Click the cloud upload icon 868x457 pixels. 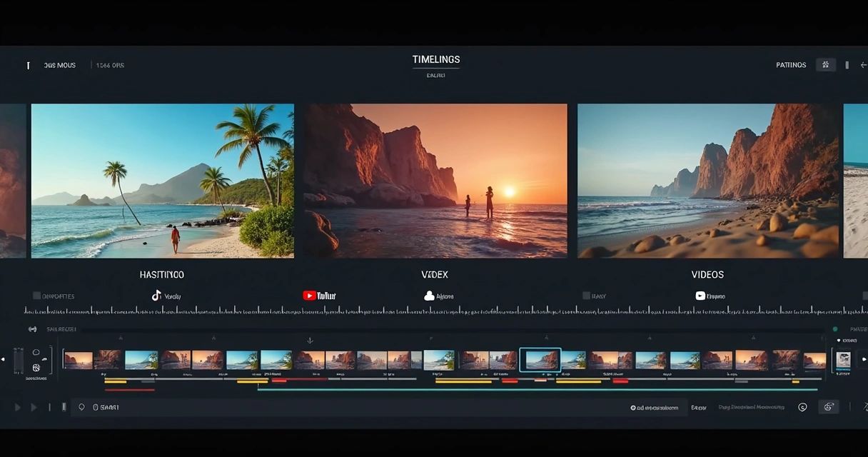click(x=429, y=296)
